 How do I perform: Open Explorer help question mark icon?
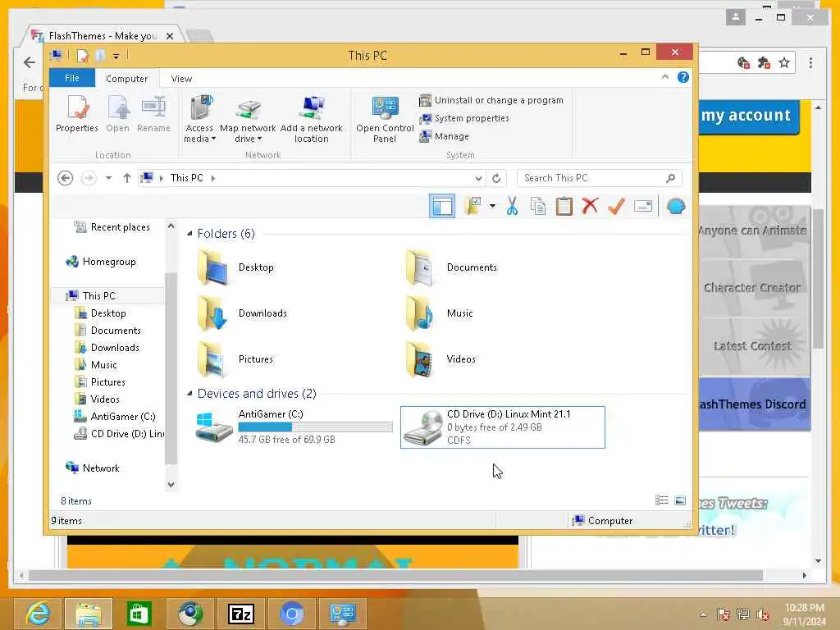coord(683,77)
